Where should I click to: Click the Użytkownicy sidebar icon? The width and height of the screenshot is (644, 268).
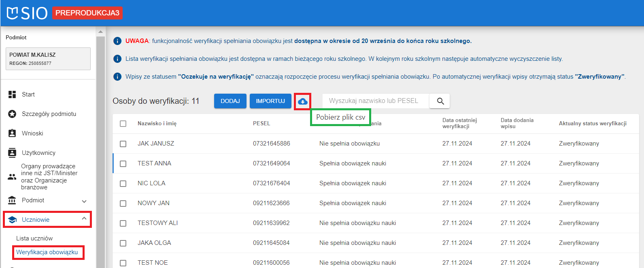tap(12, 153)
